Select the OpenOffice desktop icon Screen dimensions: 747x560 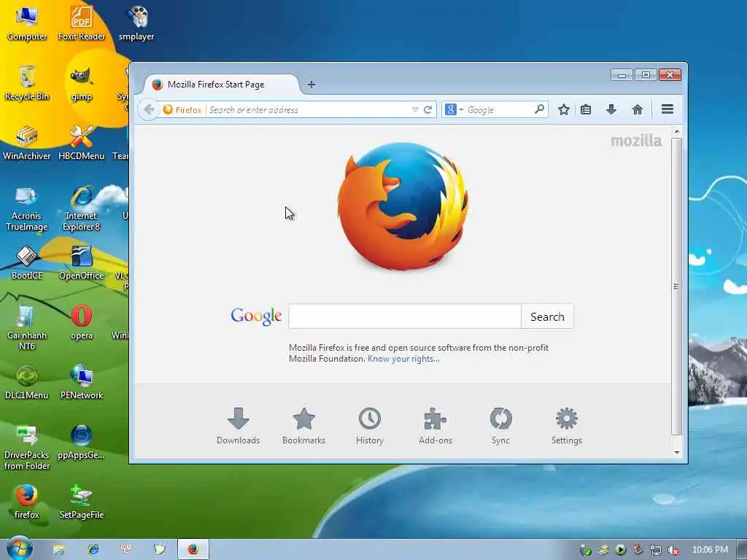click(x=82, y=262)
